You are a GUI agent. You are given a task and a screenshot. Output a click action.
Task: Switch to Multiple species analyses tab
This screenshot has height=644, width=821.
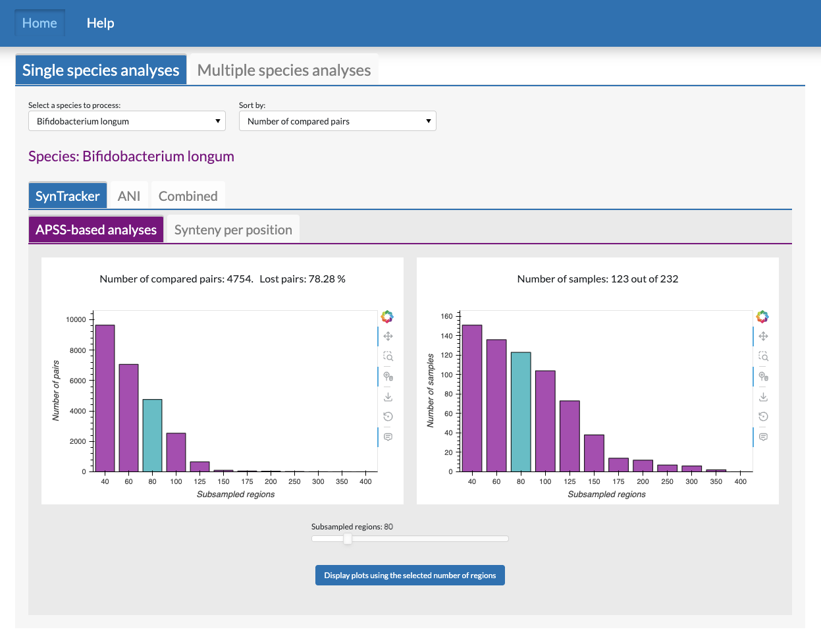click(x=284, y=70)
